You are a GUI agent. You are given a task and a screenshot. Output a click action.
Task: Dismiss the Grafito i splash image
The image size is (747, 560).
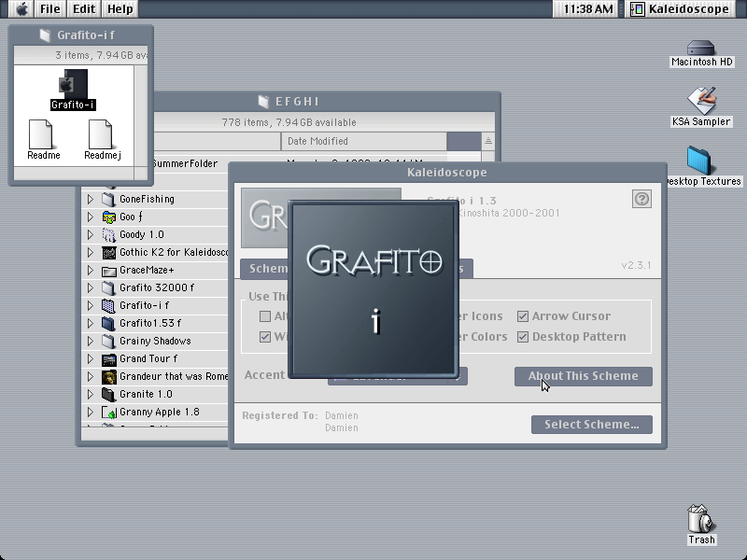pos(373,289)
